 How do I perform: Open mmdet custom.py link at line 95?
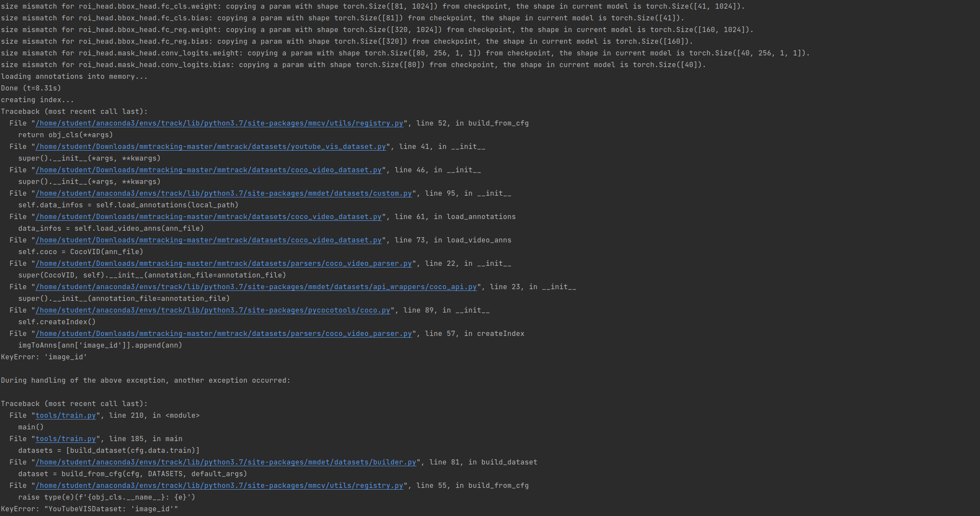223,193
